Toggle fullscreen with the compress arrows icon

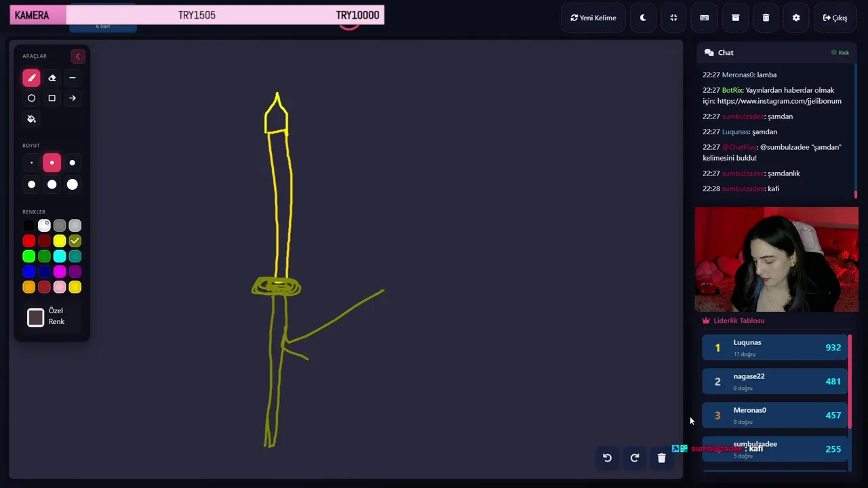pyautogui.click(x=673, y=18)
